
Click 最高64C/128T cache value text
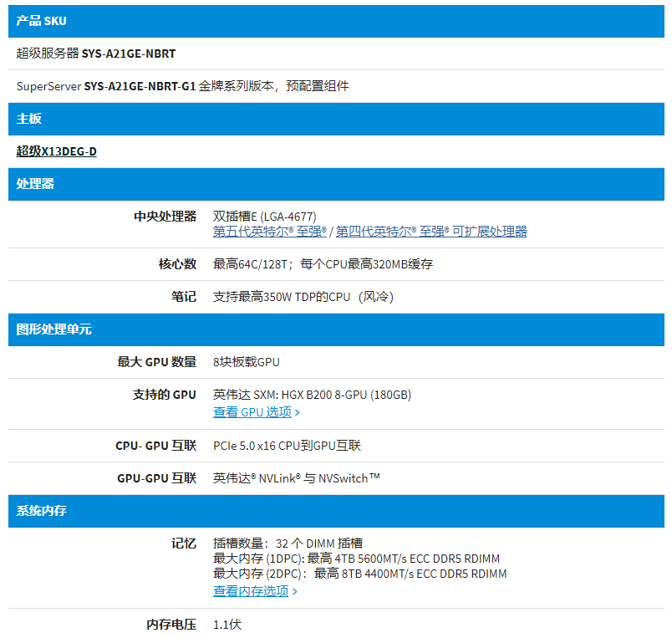(x=323, y=264)
